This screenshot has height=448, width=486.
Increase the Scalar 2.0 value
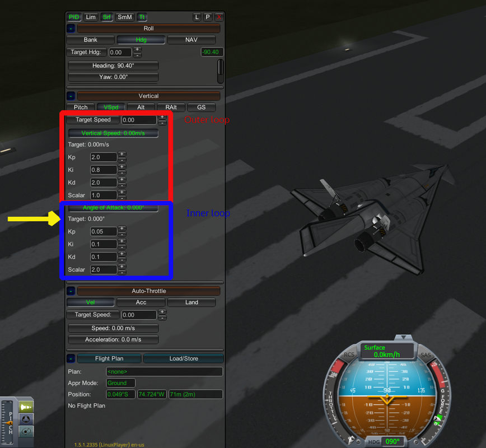pos(122,267)
